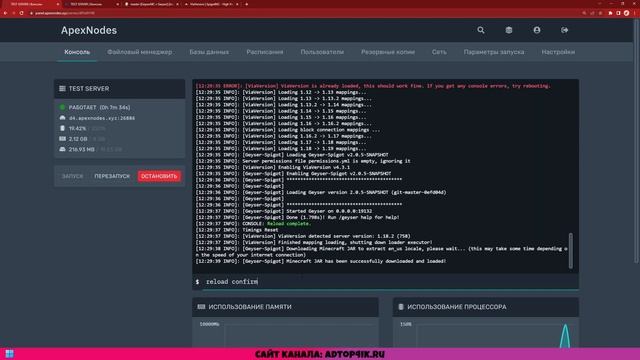Open the Параметры запуска tab
This screenshot has height=360, width=640.
point(494,52)
